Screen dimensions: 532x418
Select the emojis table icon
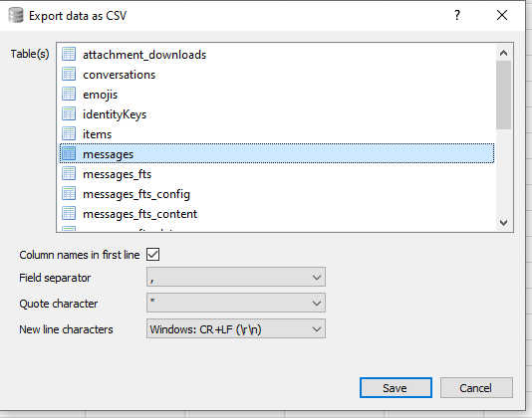(69, 95)
